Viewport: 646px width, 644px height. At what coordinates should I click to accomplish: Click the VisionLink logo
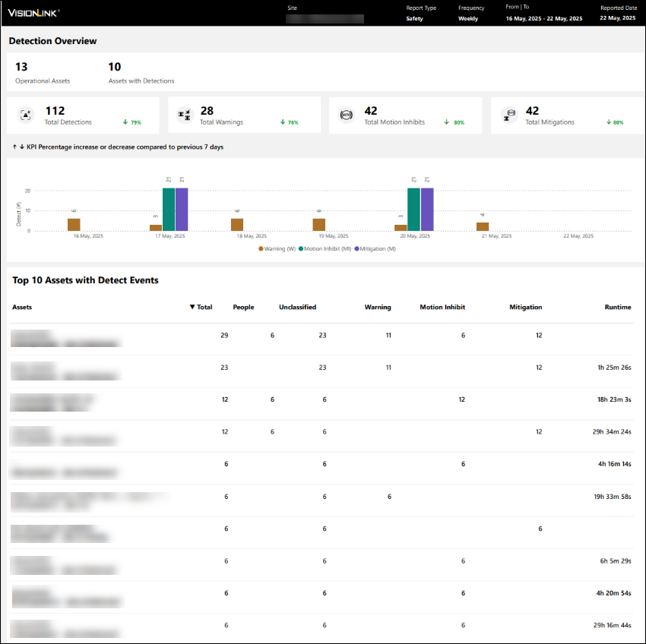point(34,13)
